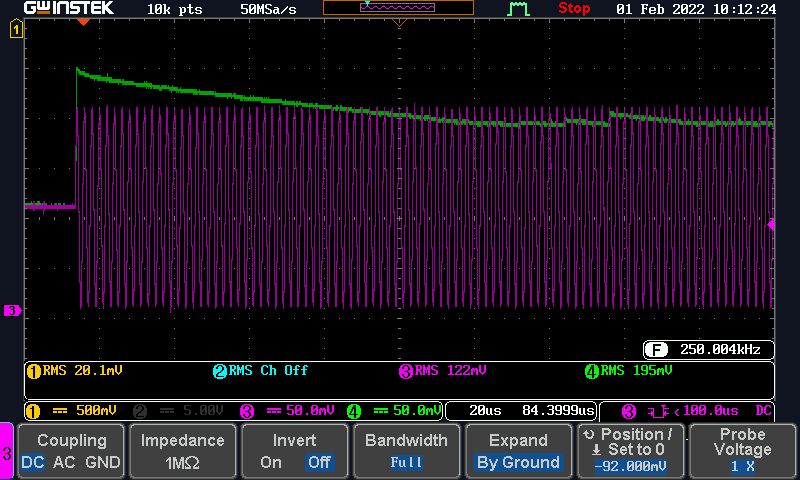Select GND coupling
This screenshot has width=800, height=480.
[x=103, y=462]
